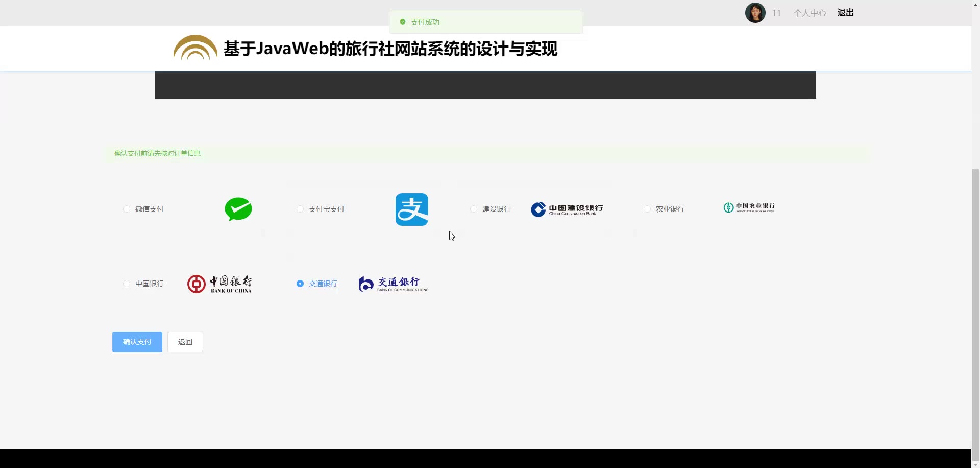Click username 11 in the header
Viewport: 980px width, 468px height.
click(776, 13)
